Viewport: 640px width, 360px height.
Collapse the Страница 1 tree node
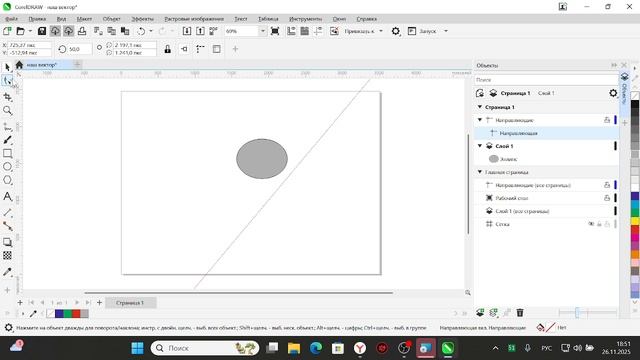click(x=480, y=107)
